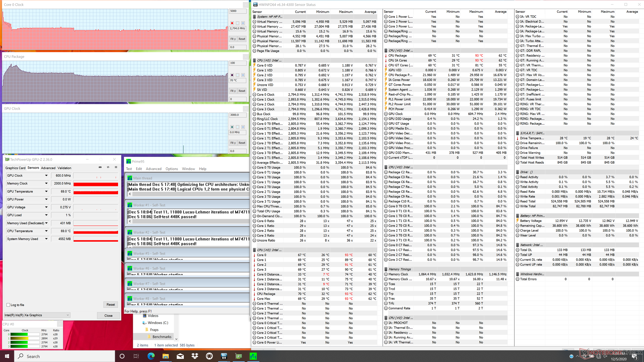Click Battery: HP Prim section icon

518,216
